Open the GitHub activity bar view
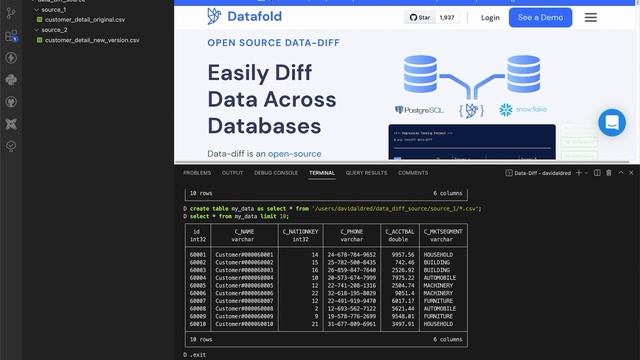The height and width of the screenshot is (360, 640). [x=11, y=102]
